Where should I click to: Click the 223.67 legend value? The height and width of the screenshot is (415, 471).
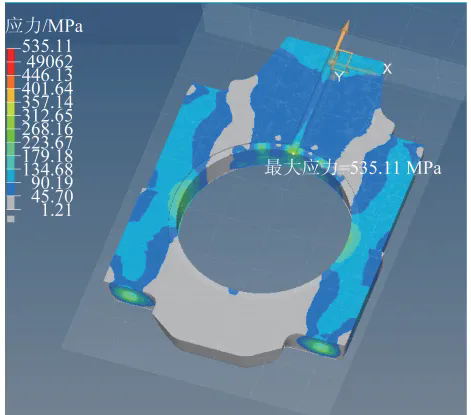[47, 143]
